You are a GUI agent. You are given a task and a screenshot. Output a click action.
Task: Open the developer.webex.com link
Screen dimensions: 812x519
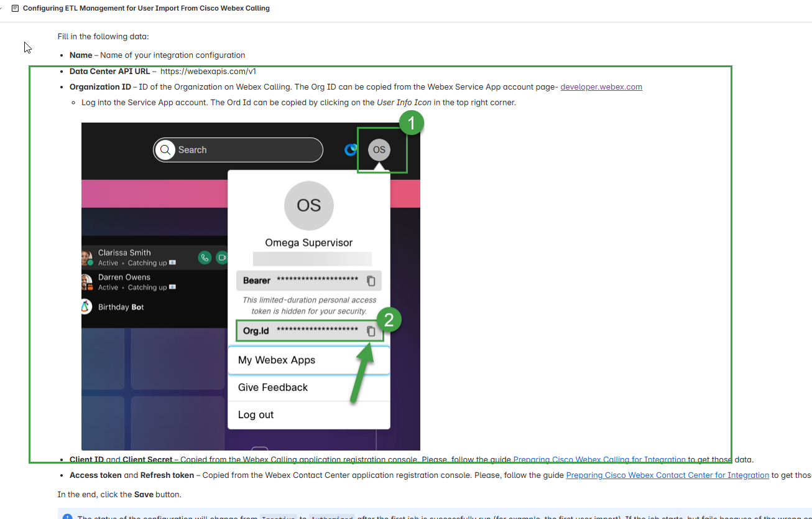601,87
